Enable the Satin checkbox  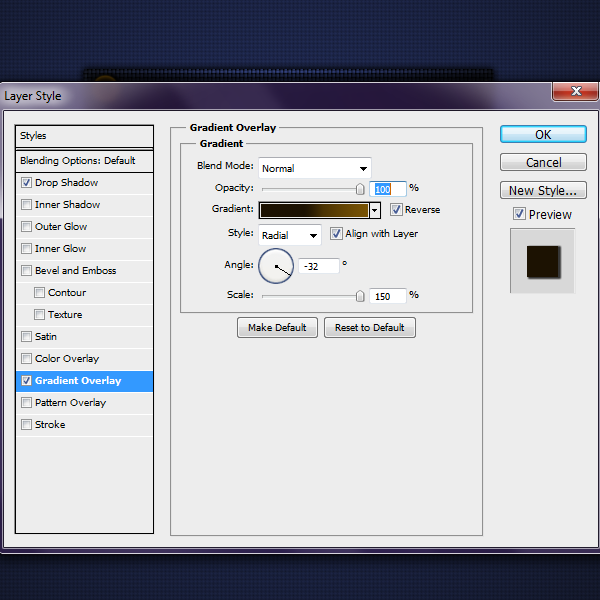point(26,336)
